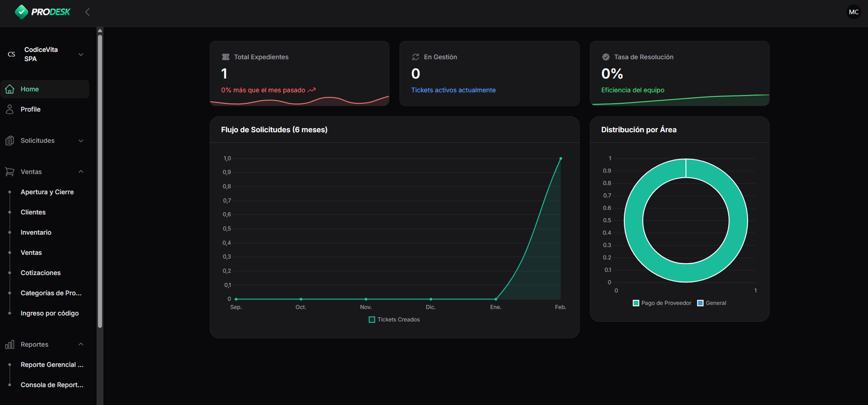
Task: Go to Inventario in the sidebar
Action: coord(36,232)
